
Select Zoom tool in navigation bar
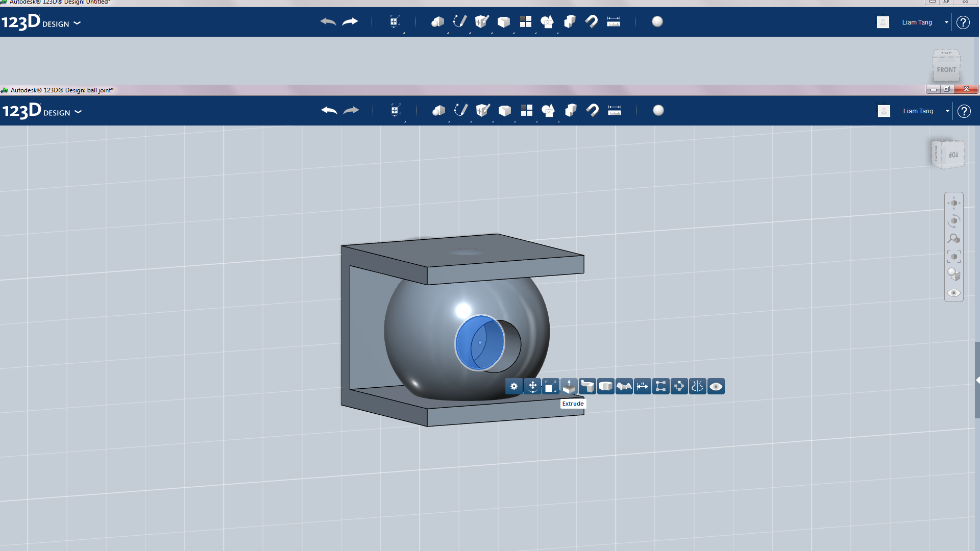click(954, 239)
